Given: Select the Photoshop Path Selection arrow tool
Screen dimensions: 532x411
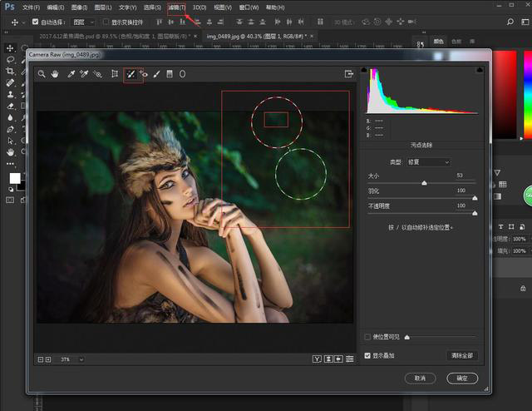Looking at the screenshot, I should (x=10, y=141).
